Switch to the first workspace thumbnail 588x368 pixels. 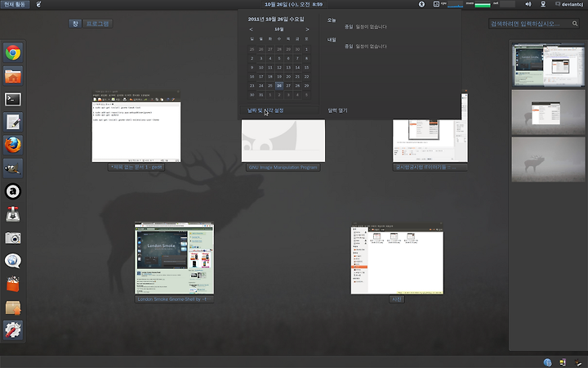point(548,65)
